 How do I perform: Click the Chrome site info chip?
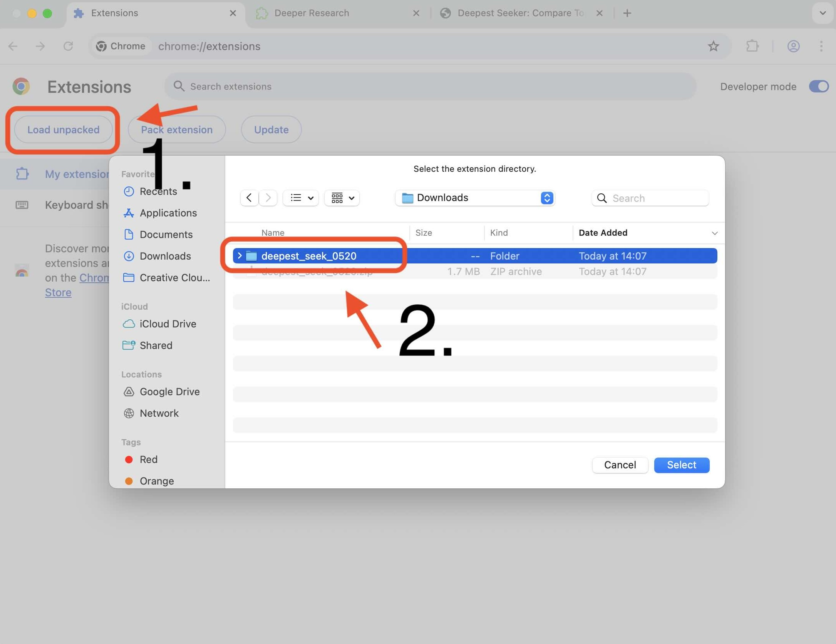(x=121, y=46)
